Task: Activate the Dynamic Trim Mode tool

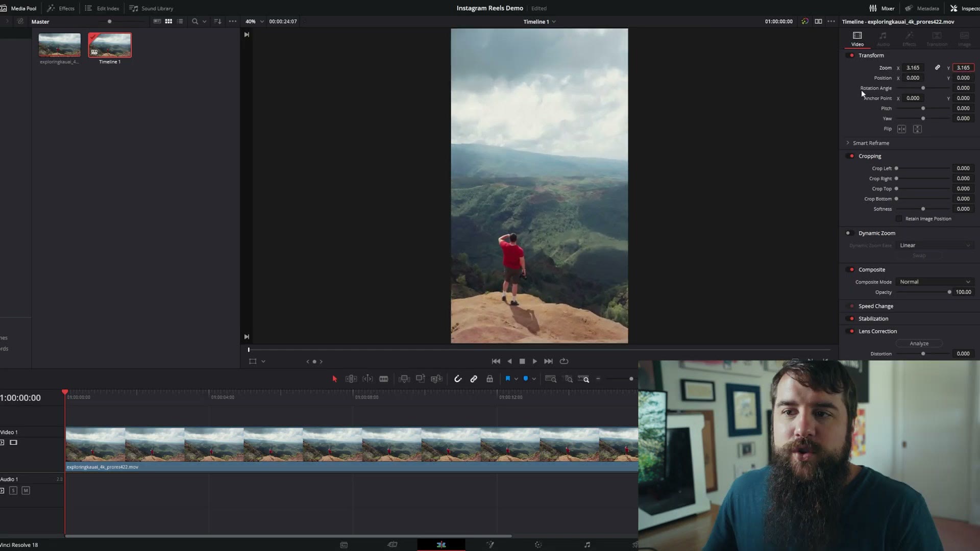Action: click(367, 379)
